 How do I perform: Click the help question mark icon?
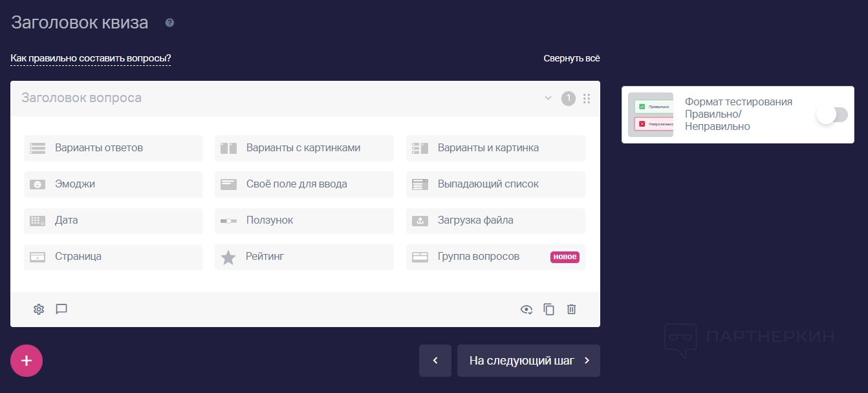coord(169,23)
